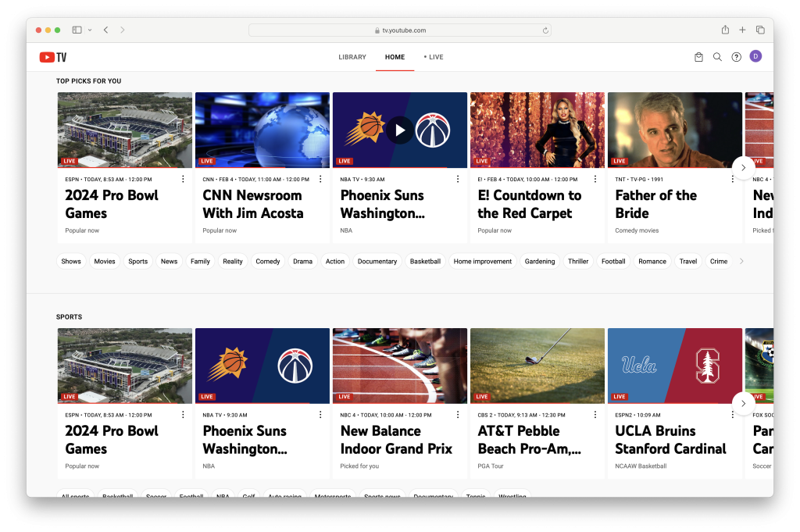Play the Phoenix Suns Washington top pick
800x532 pixels.
[x=400, y=130]
